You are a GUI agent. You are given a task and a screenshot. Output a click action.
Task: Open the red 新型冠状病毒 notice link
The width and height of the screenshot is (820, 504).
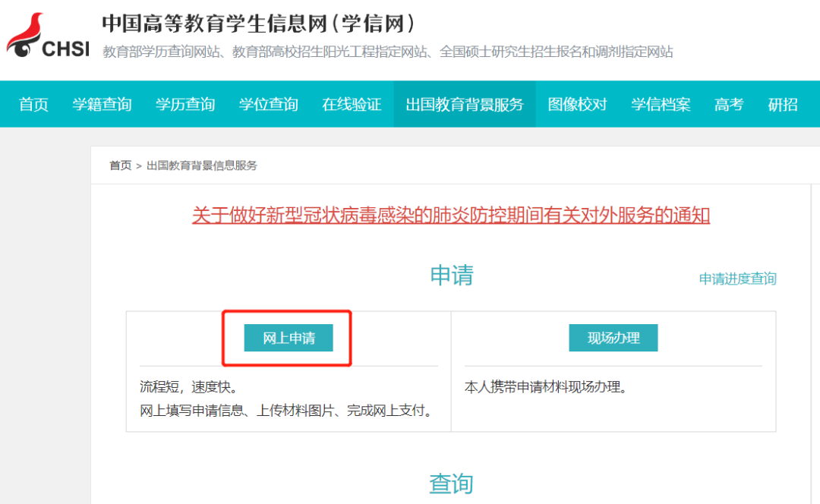pos(451,215)
